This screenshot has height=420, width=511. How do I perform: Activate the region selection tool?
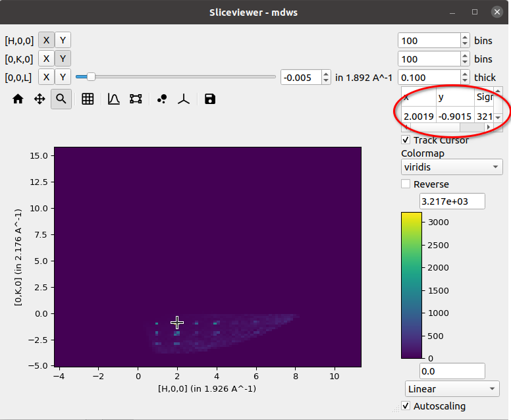click(136, 99)
